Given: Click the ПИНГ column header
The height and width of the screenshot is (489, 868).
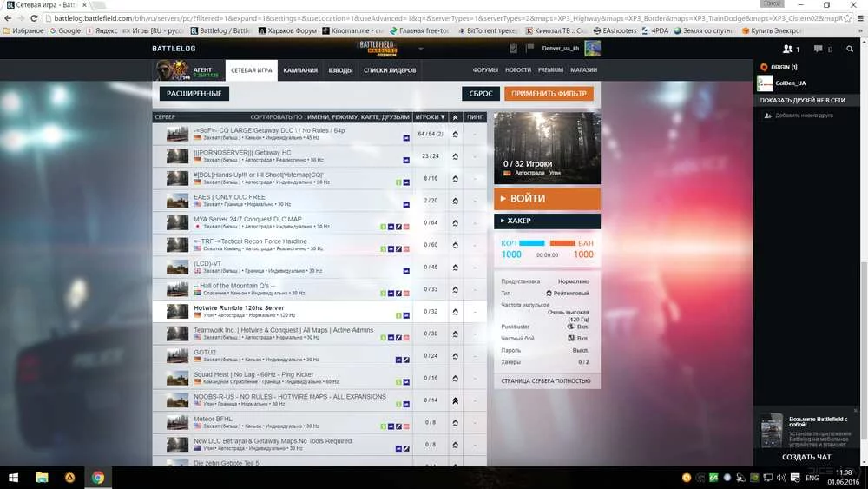Looking at the screenshot, I should click(475, 117).
